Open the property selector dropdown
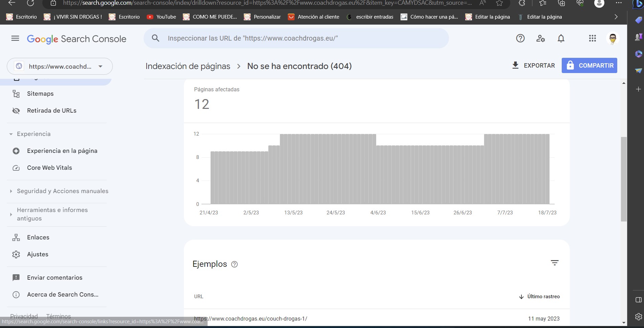The height and width of the screenshot is (328, 644). tap(60, 66)
